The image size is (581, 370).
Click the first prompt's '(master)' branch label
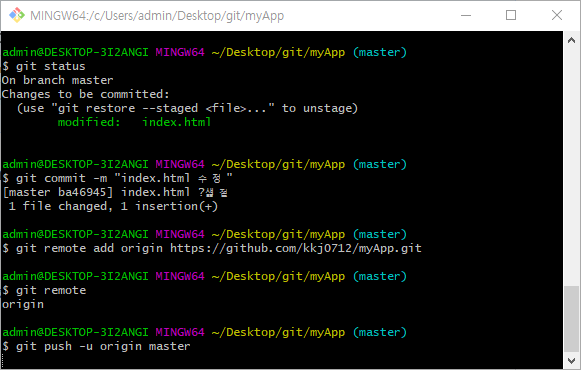(379, 52)
